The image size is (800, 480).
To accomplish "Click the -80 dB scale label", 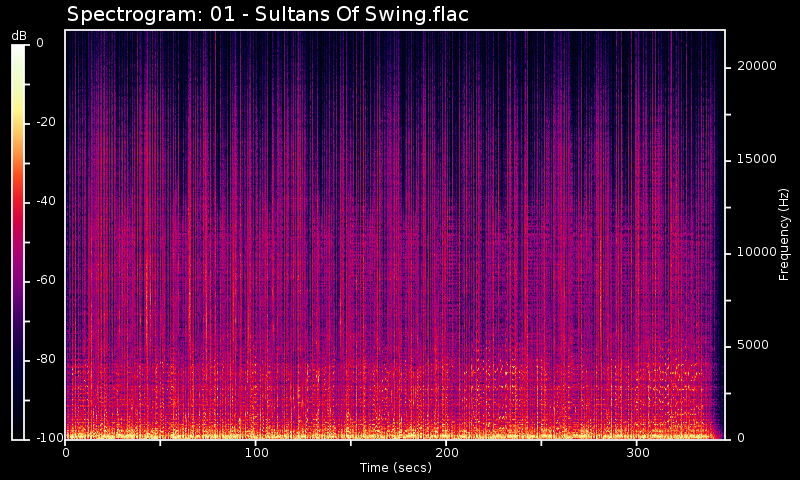I will click(x=47, y=359).
